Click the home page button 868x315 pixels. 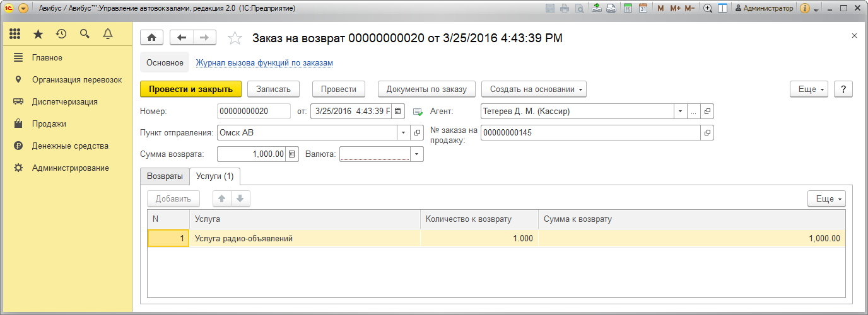(x=151, y=38)
